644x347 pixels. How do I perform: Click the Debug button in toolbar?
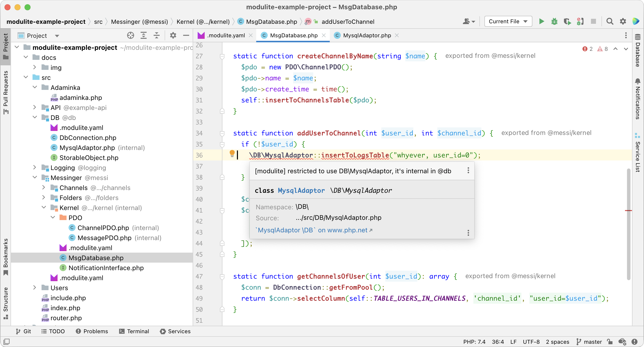point(553,21)
